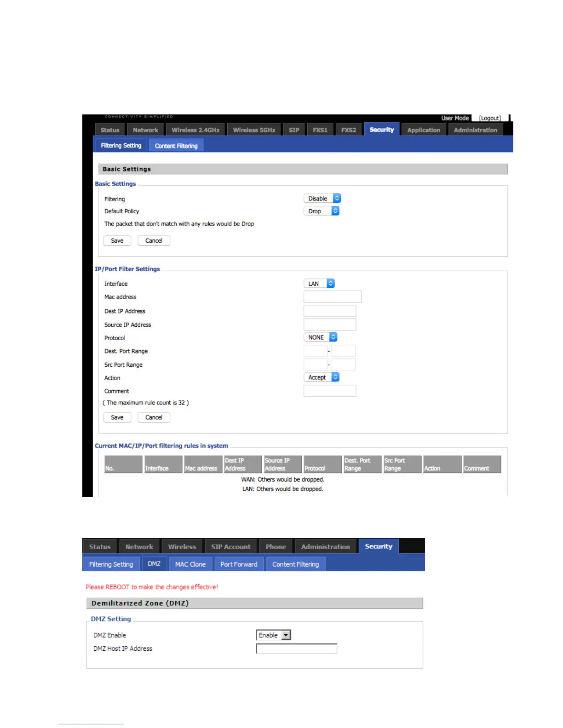Image resolution: width=563 pixels, height=728 pixels.
Task: Open the Phone tab
Action: pyautogui.click(x=276, y=546)
